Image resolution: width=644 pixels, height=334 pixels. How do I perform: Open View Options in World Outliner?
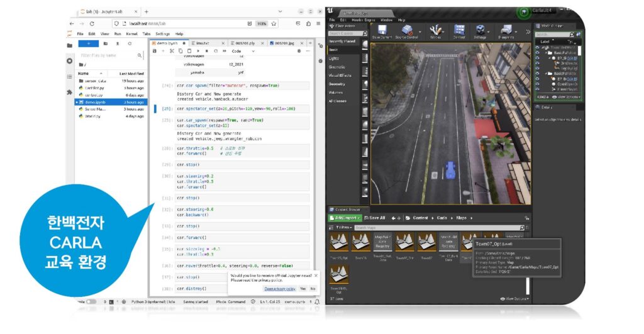point(566,97)
